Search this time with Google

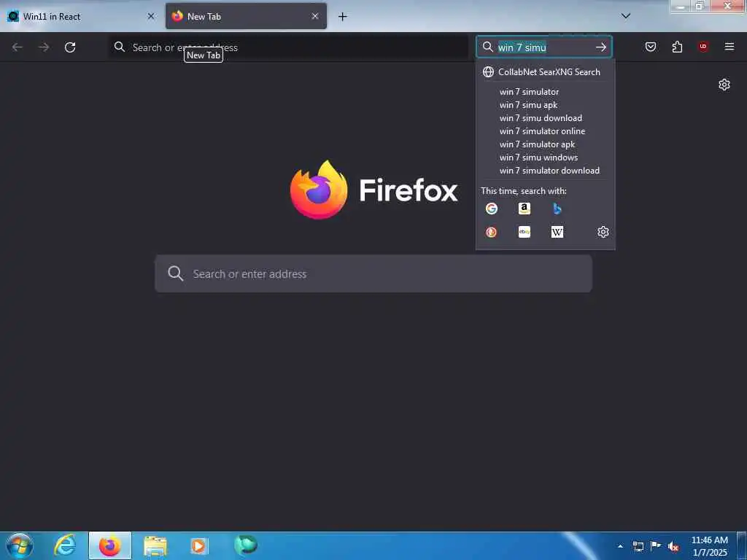coord(491,208)
